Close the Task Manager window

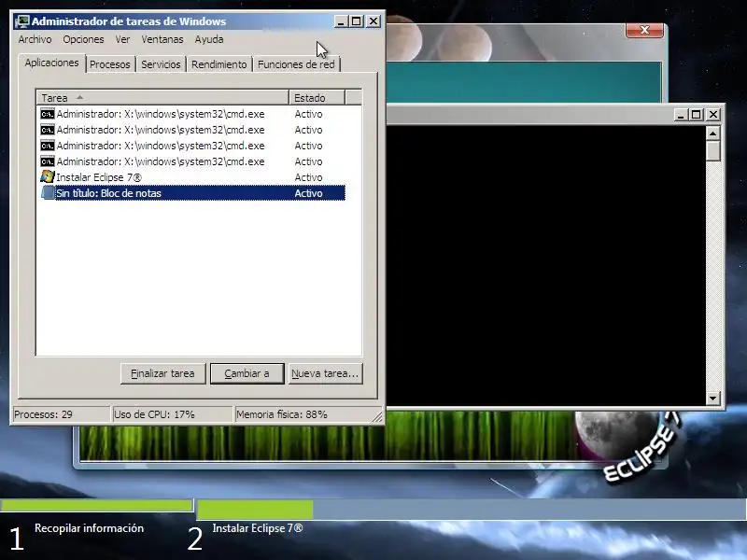click(373, 21)
